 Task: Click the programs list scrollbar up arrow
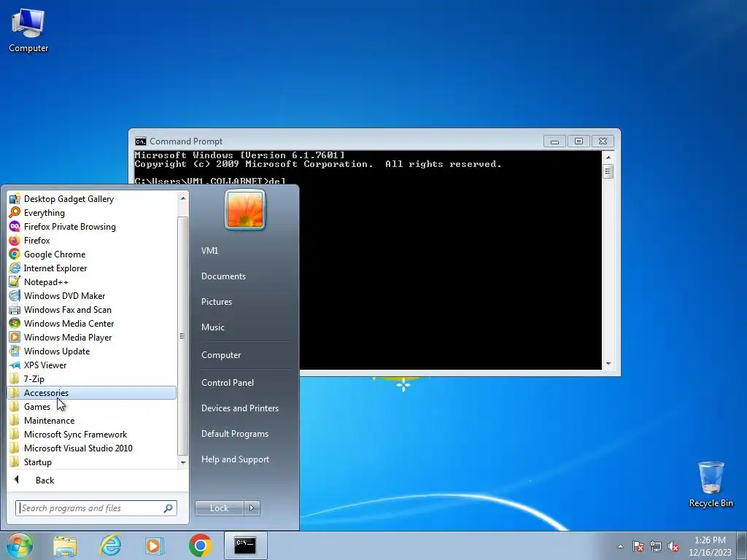(x=183, y=198)
